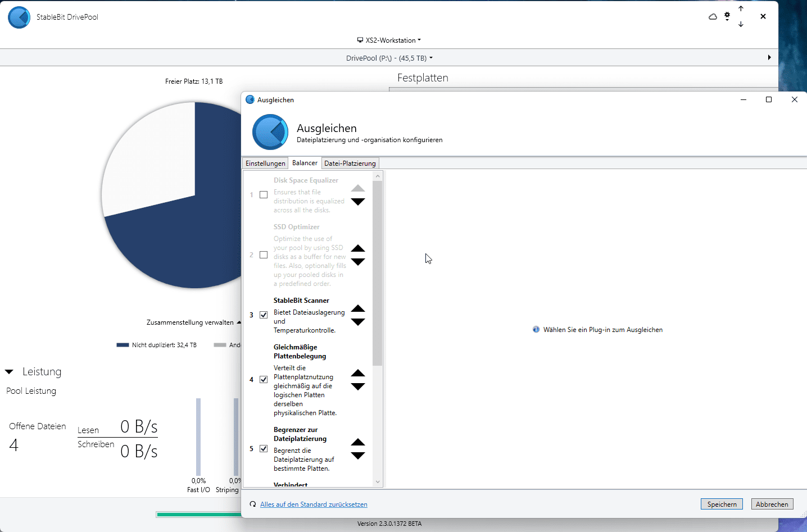
Task: Move Begrenzer zur Dateiplatzierung up
Action: 358,442
